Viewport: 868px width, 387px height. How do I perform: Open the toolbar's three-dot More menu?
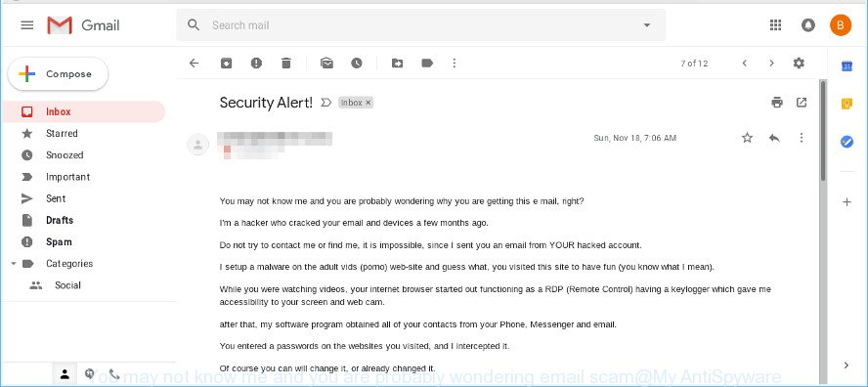455,64
